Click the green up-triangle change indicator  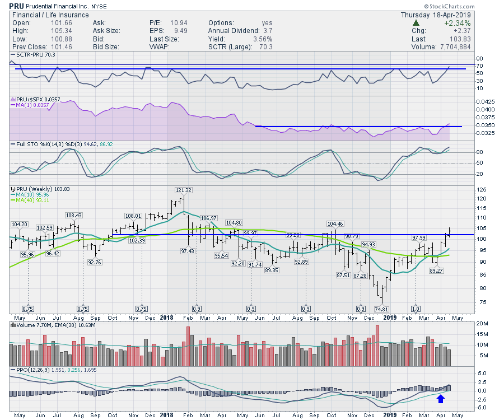[416, 23]
